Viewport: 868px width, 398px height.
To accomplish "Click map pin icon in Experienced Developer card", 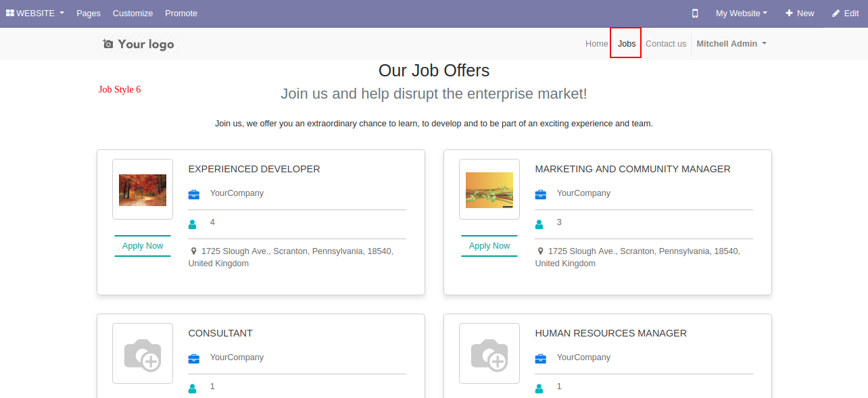I will 194,251.
